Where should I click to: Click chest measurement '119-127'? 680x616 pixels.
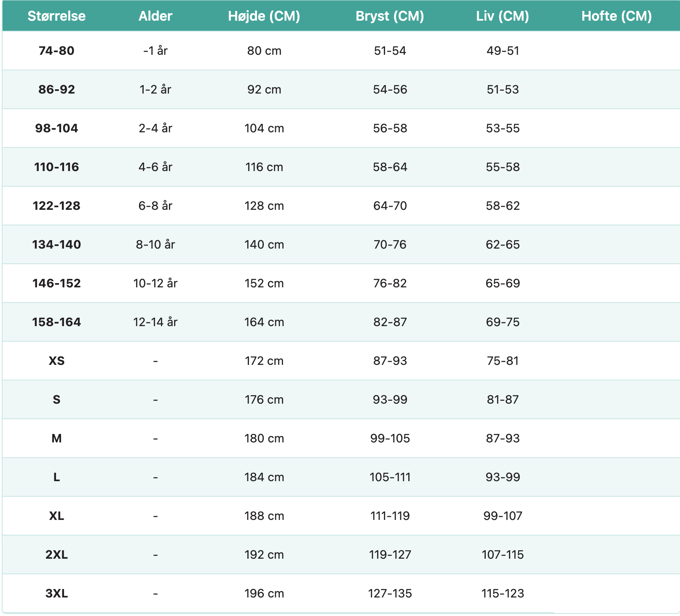tap(390, 554)
